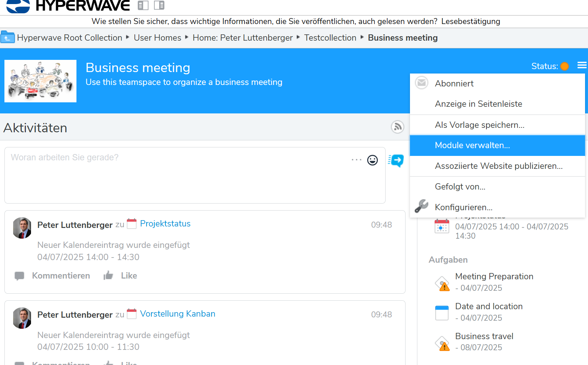Open the RSS feed for Aktivitäten
Screen dimensions: 588x365
pos(397,127)
